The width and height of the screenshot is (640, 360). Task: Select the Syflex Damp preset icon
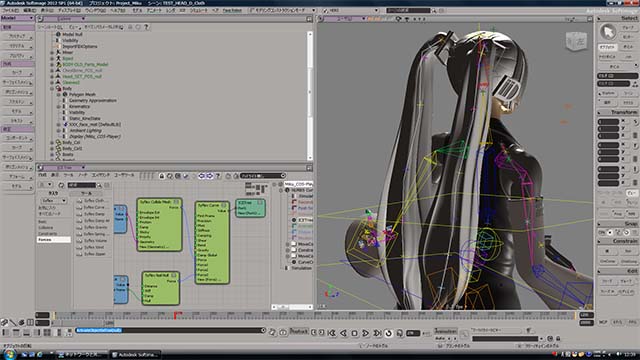click(79, 214)
